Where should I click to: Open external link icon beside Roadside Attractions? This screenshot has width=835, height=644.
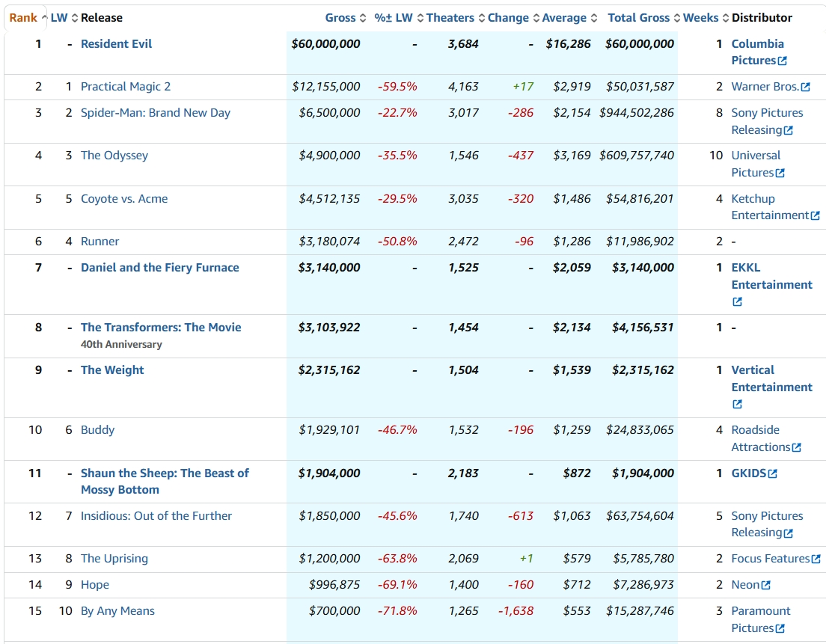click(797, 447)
